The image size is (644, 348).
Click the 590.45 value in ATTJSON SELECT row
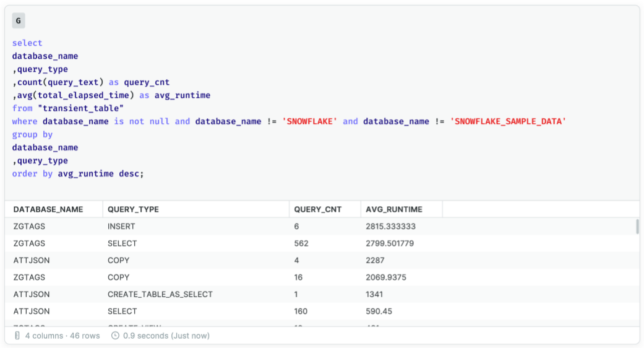[379, 311]
